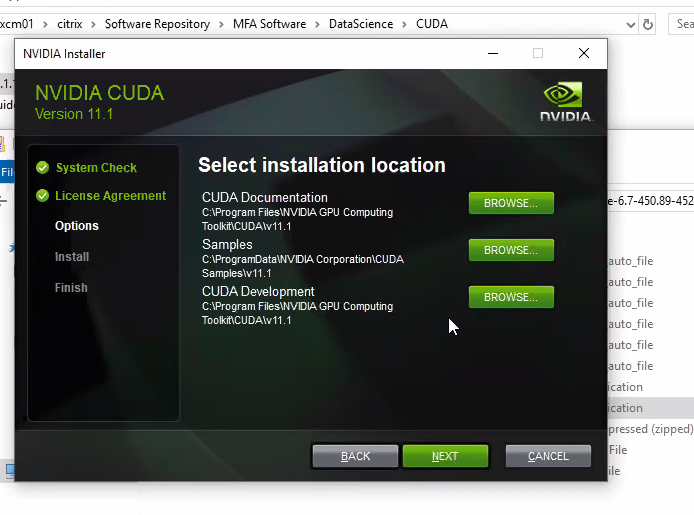The image size is (694, 515).
Task: Select the Options step in sidebar
Action: (x=77, y=226)
